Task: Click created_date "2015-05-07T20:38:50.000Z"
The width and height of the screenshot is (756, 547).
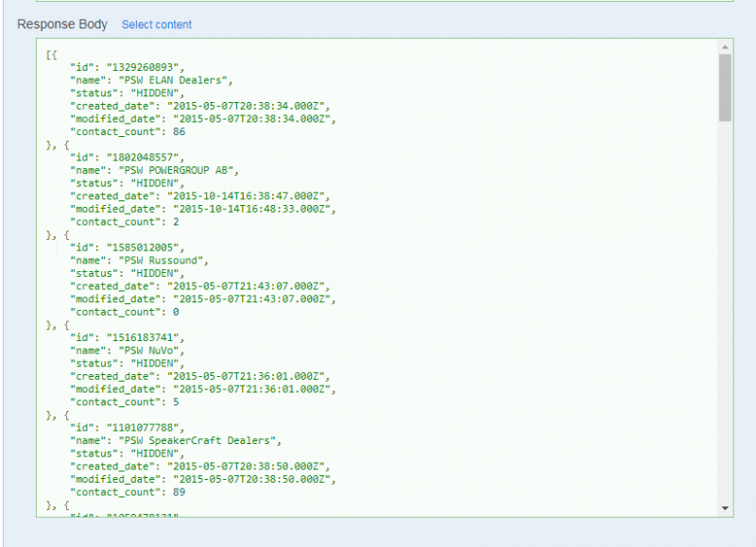Action: [246, 467]
